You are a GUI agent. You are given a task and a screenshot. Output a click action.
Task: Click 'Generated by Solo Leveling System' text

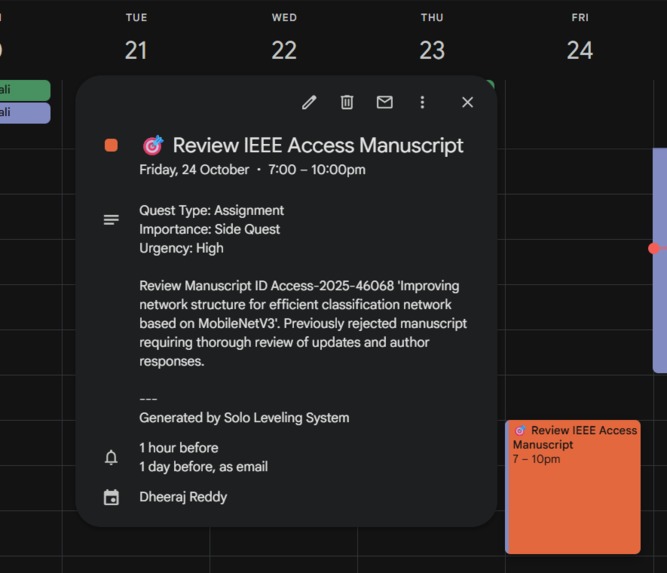coord(244,418)
